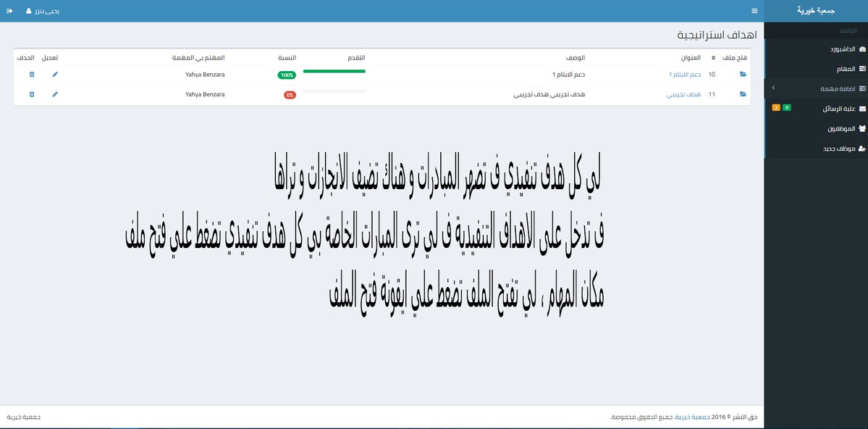Open the file folder icon for goal 11
The height and width of the screenshot is (429, 868).
[743, 95]
